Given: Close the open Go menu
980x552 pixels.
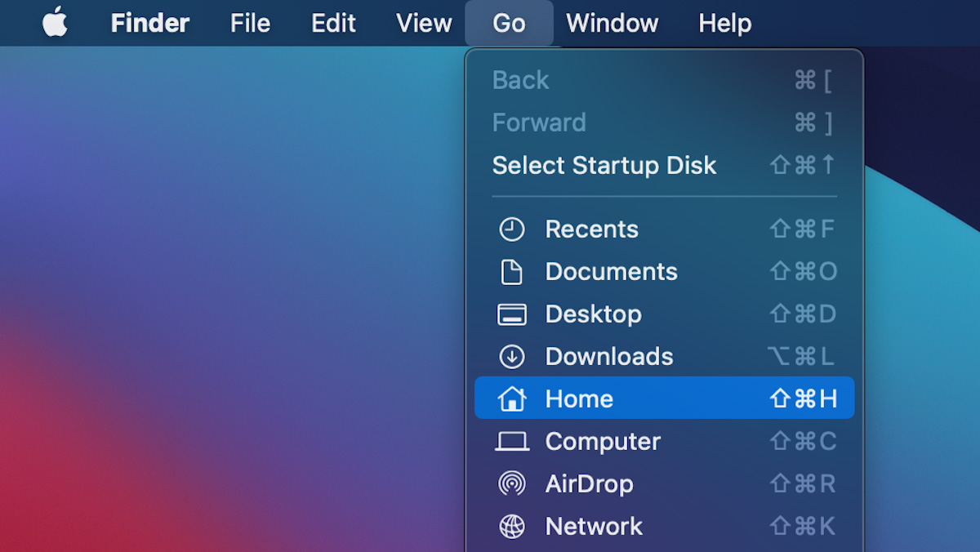Looking at the screenshot, I should point(509,23).
